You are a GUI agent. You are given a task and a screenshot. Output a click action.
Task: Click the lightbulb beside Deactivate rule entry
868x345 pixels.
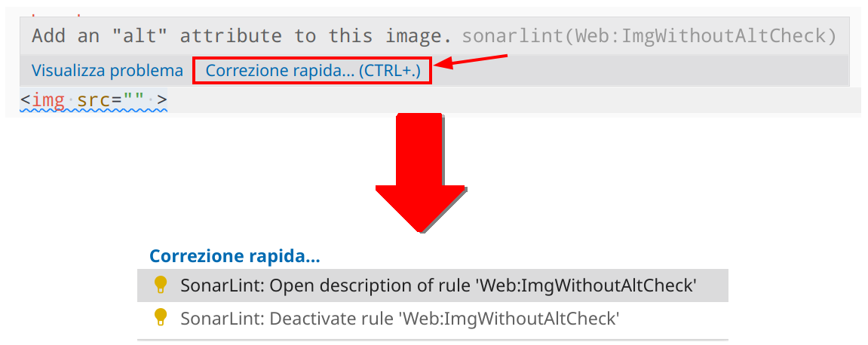click(x=160, y=318)
